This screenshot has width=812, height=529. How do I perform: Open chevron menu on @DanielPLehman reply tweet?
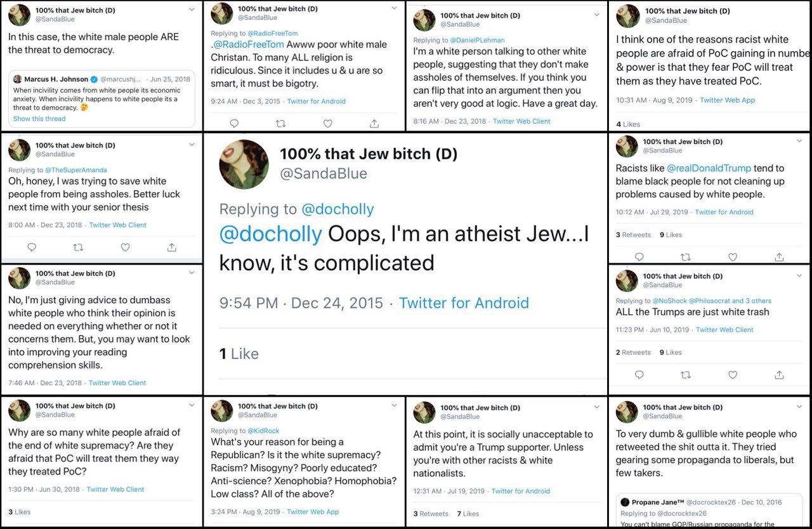pyautogui.click(x=596, y=15)
